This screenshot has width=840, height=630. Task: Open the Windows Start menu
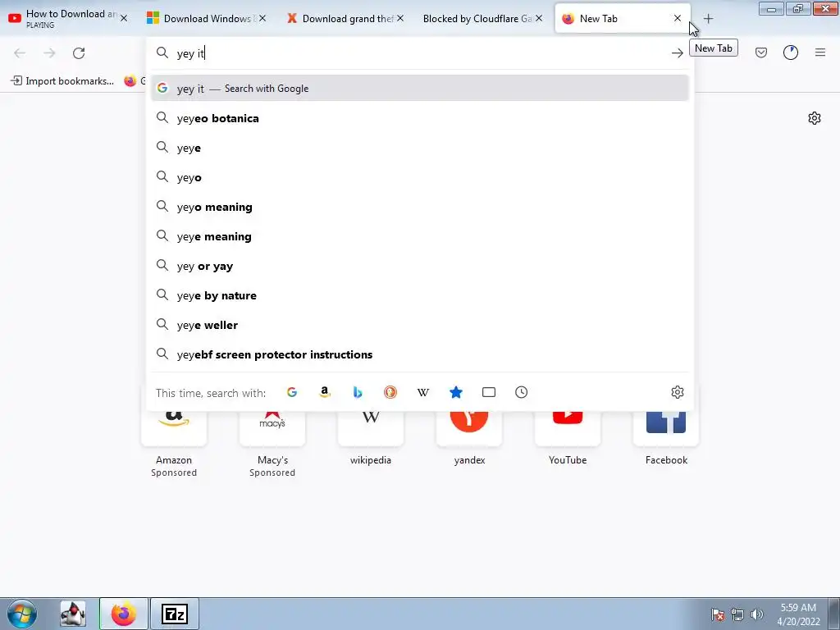(22, 614)
